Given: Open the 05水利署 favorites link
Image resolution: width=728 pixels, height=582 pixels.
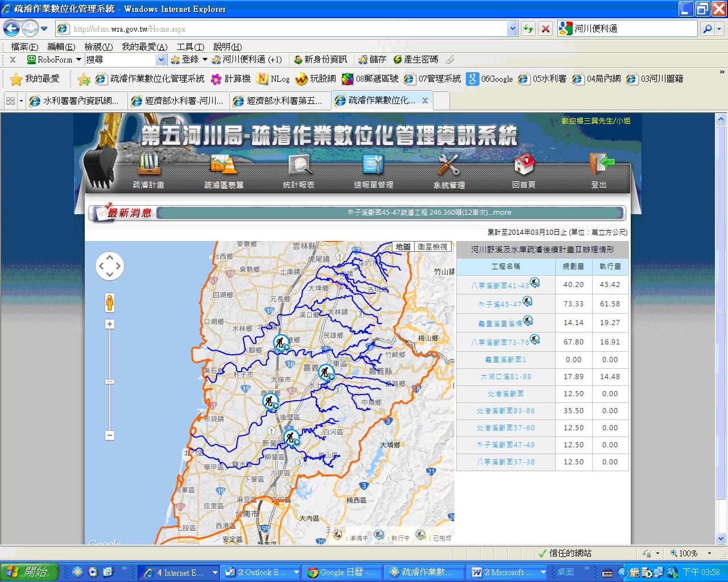Looking at the screenshot, I should (542, 79).
